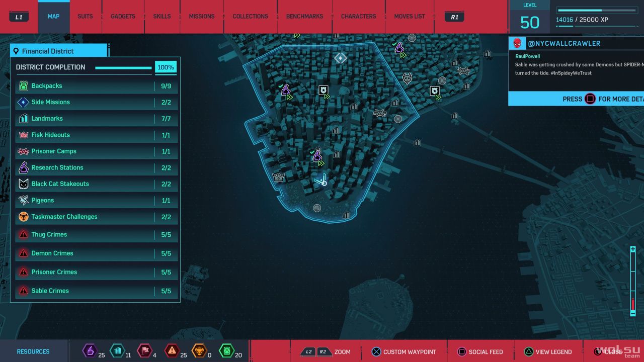The image size is (644, 362).
Task: Click the RaulPowell username
Action: pos(528,56)
